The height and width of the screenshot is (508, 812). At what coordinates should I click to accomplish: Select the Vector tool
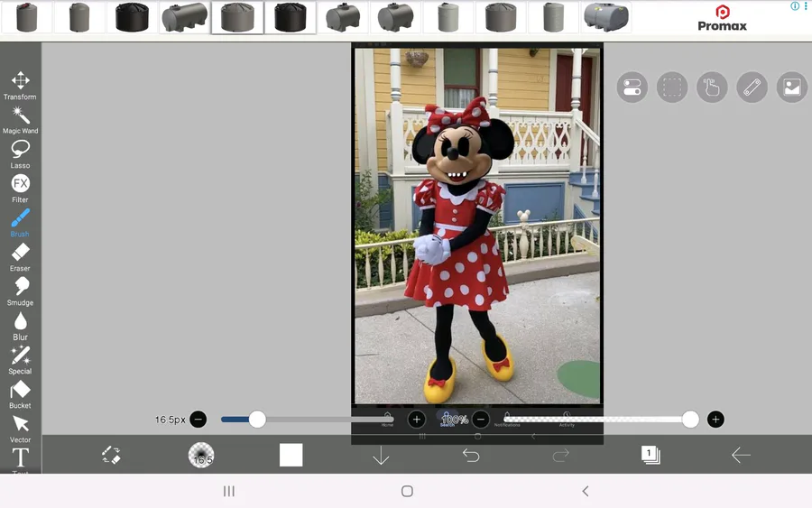(x=20, y=429)
